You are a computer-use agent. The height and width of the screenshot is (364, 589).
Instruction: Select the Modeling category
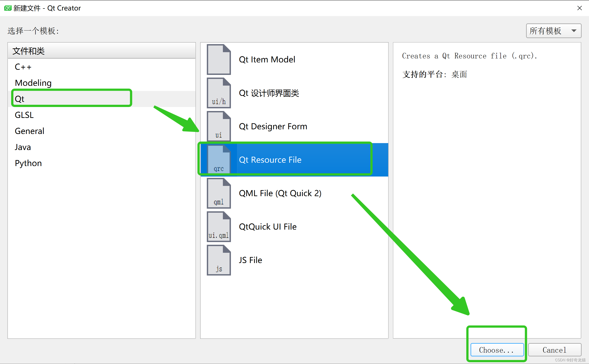(33, 83)
